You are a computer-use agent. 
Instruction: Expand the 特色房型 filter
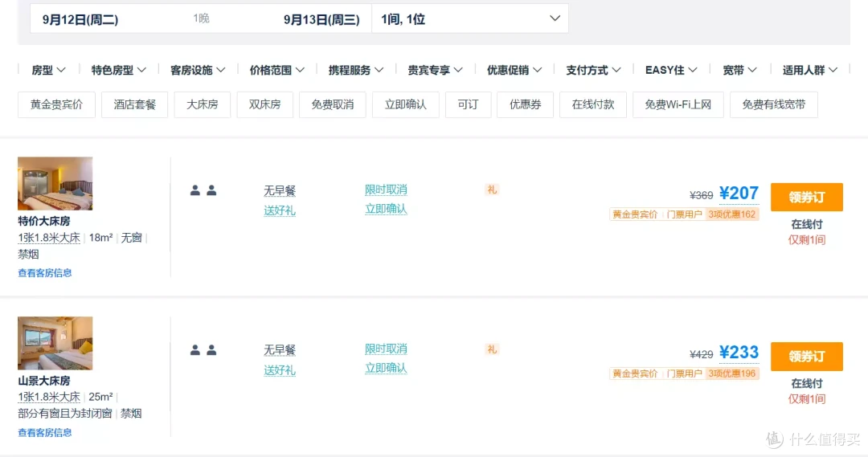coord(118,70)
